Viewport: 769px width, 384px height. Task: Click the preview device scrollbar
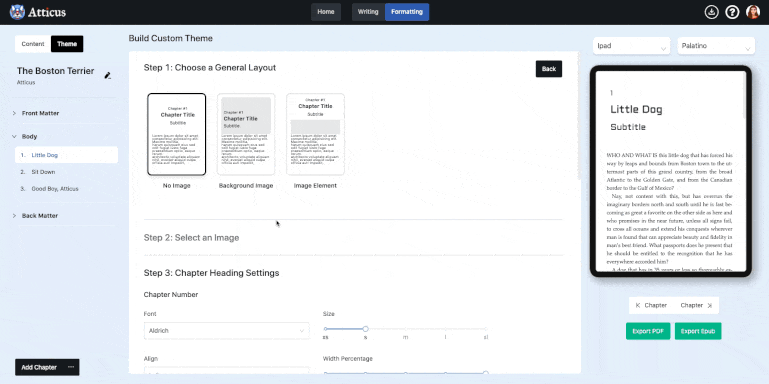click(744, 96)
